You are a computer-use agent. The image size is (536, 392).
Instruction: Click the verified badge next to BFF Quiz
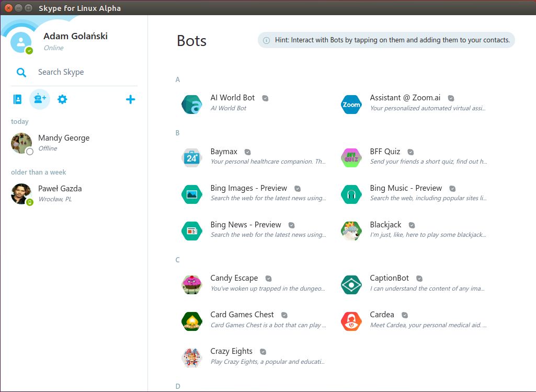pyautogui.click(x=411, y=152)
